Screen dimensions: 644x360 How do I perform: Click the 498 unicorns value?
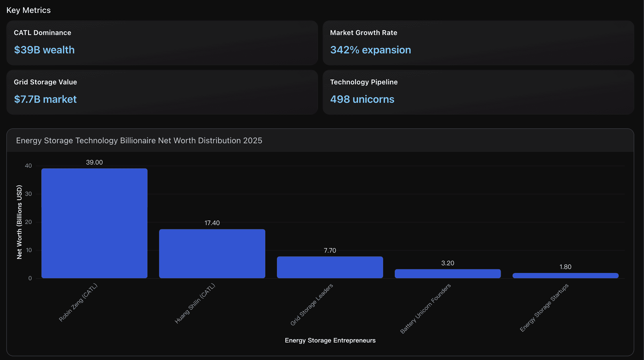pyautogui.click(x=362, y=99)
